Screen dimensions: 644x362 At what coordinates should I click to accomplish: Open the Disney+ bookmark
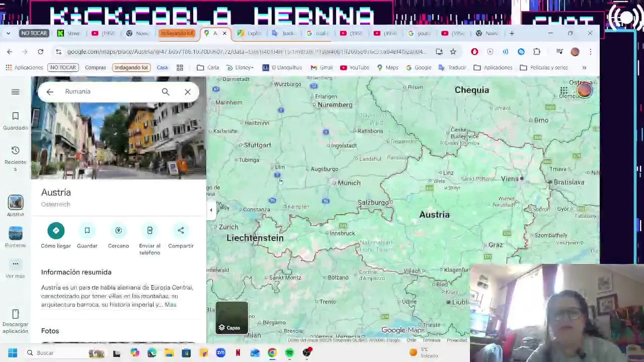239,67
